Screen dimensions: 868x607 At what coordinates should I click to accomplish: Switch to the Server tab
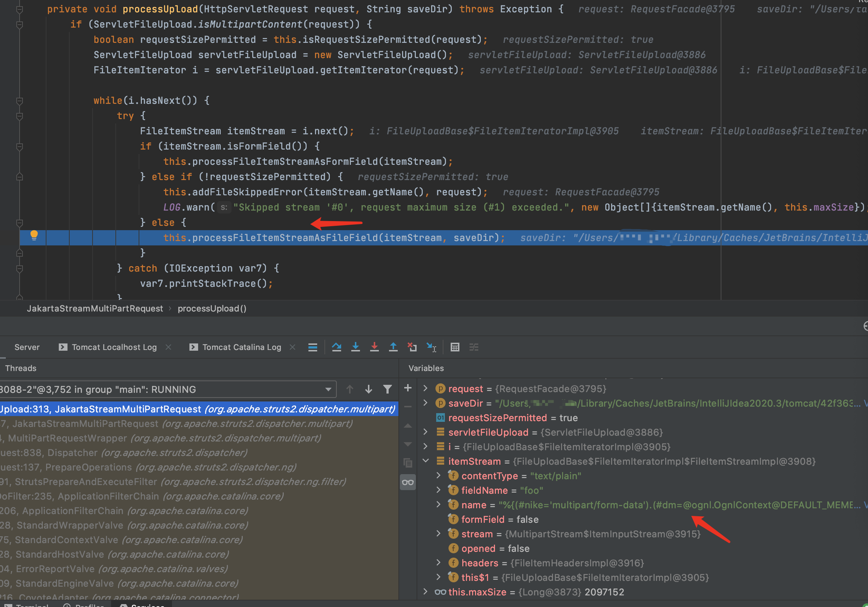[27, 347]
